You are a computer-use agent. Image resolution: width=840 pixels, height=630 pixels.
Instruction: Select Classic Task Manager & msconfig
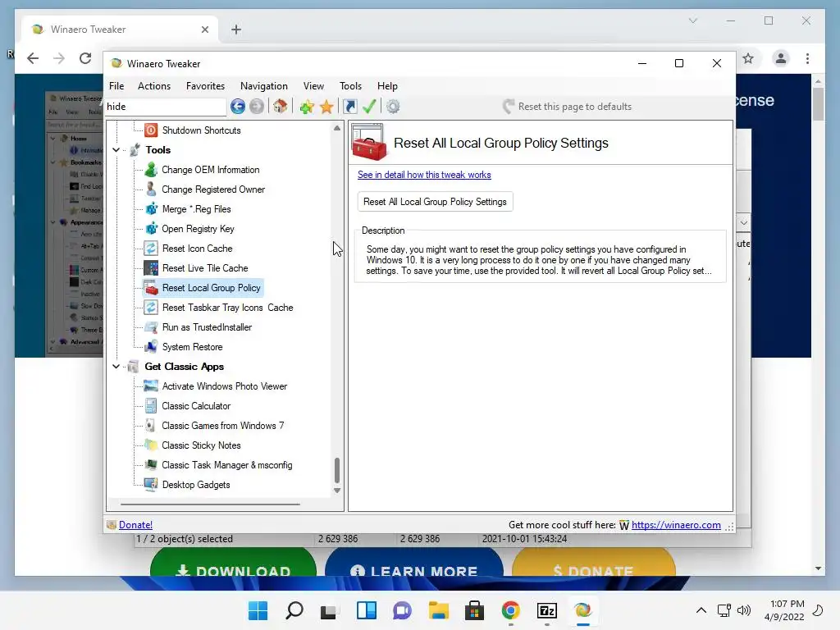227,465
